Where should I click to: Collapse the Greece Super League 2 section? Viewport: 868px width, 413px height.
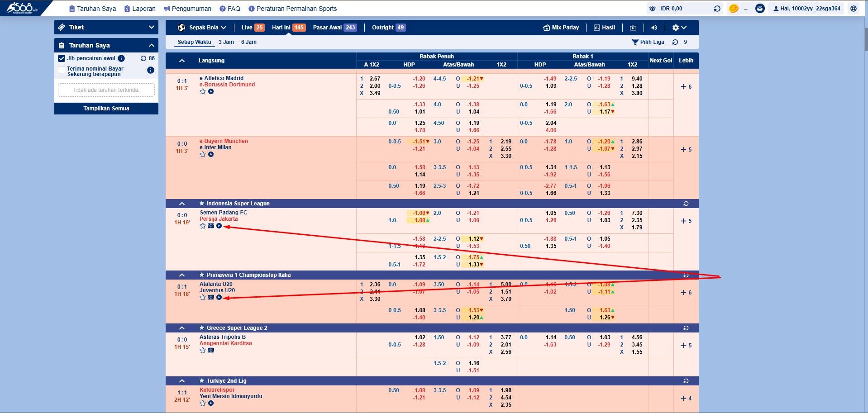click(x=182, y=328)
